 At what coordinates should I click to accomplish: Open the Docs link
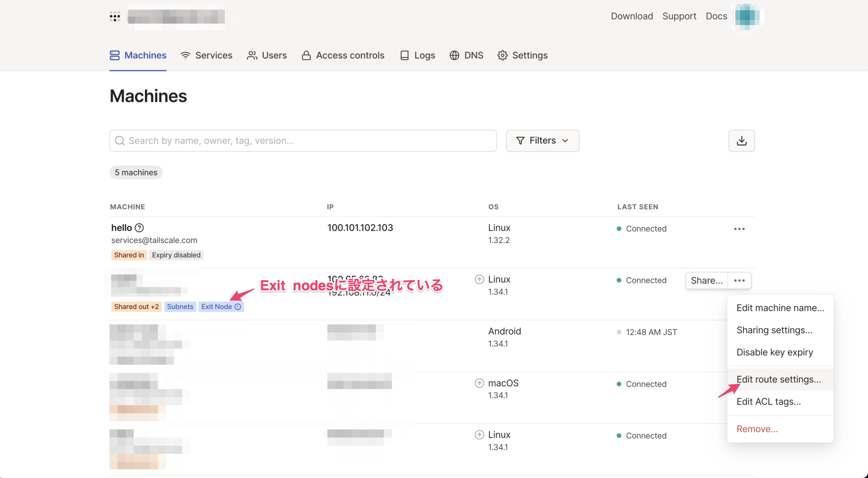(x=716, y=16)
